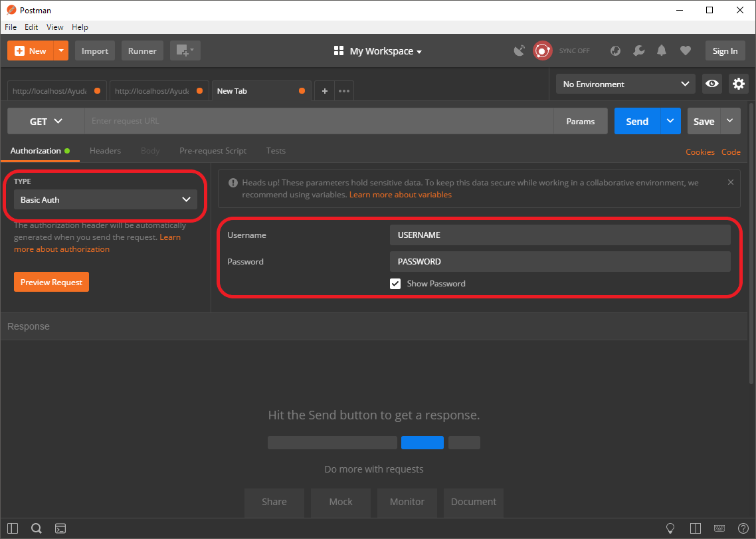This screenshot has width=756, height=539.
Task: Click the Share button under Do more
Action: point(274,502)
